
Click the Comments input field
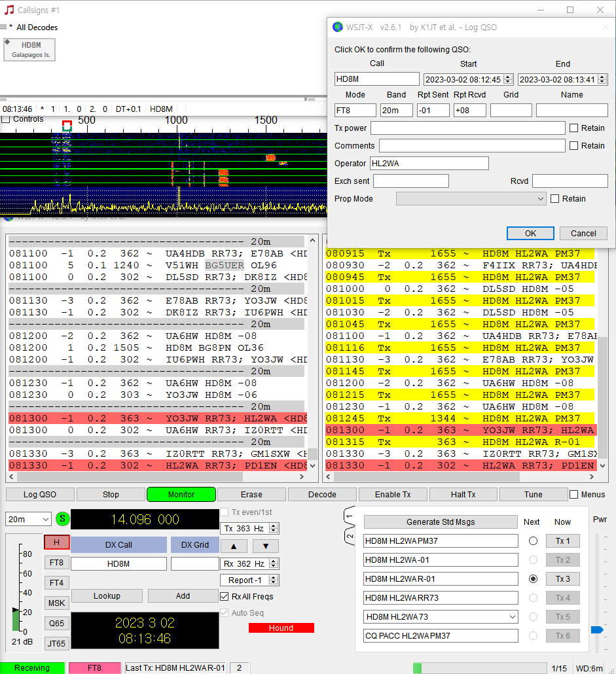point(471,146)
